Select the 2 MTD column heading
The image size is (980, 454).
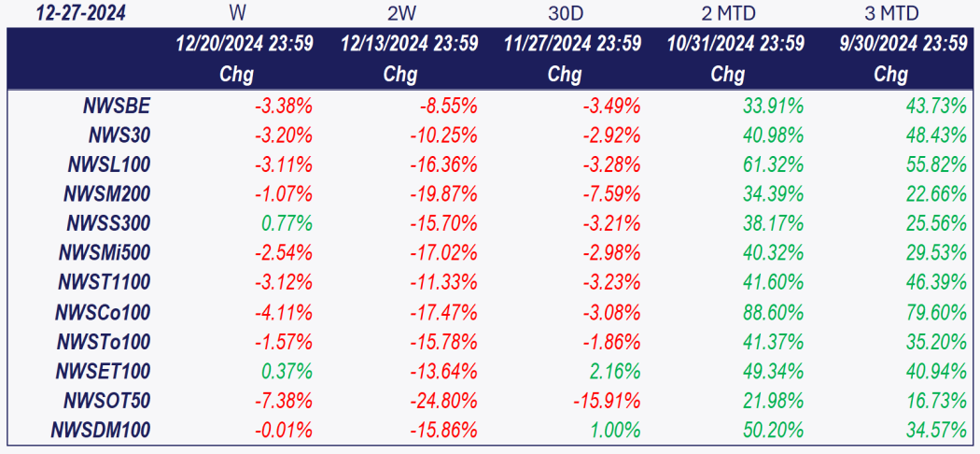[x=728, y=13]
